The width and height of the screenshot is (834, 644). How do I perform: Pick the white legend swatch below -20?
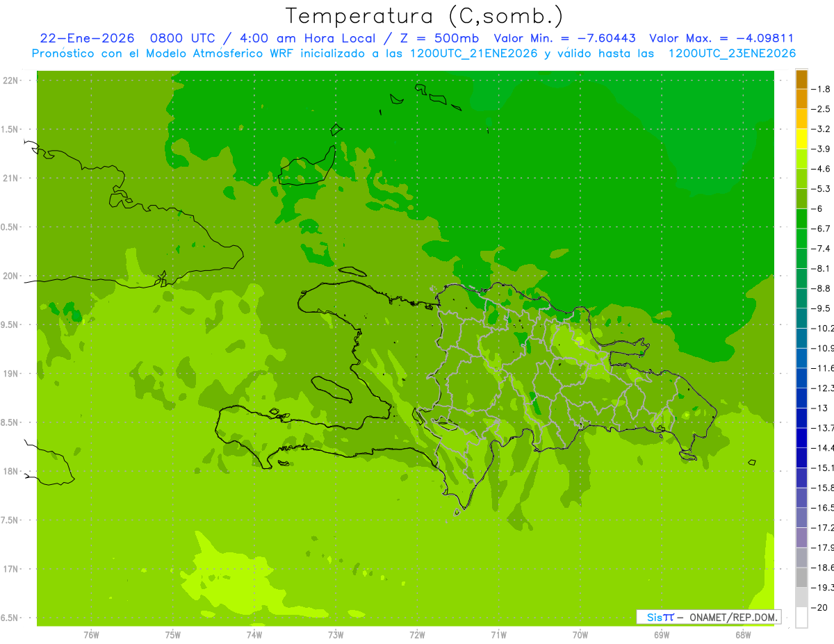point(801,617)
